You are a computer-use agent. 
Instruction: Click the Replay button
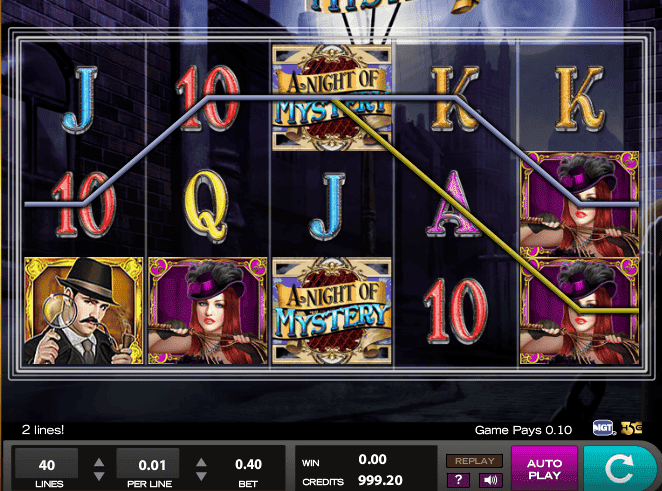point(475,461)
